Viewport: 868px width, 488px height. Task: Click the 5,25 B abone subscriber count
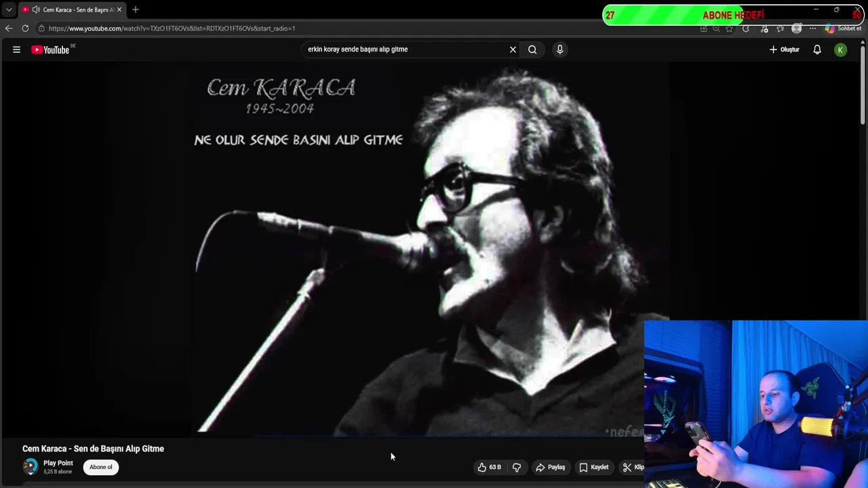[x=58, y=472]
